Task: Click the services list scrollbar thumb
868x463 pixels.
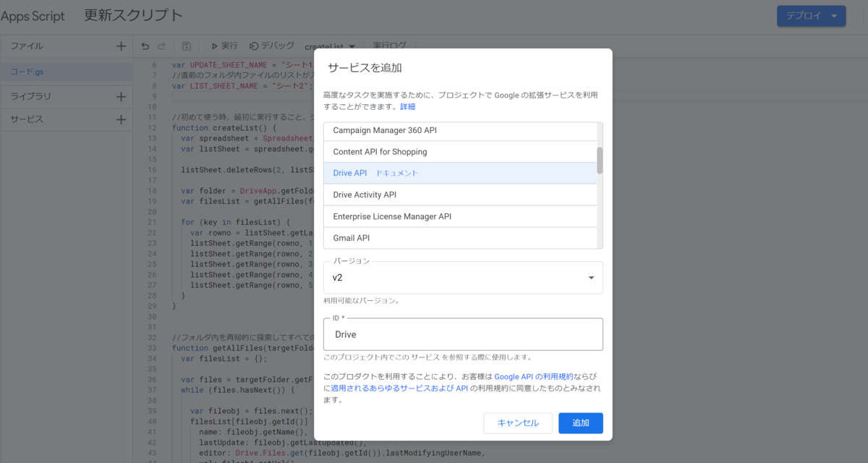Action: point(600,161)
